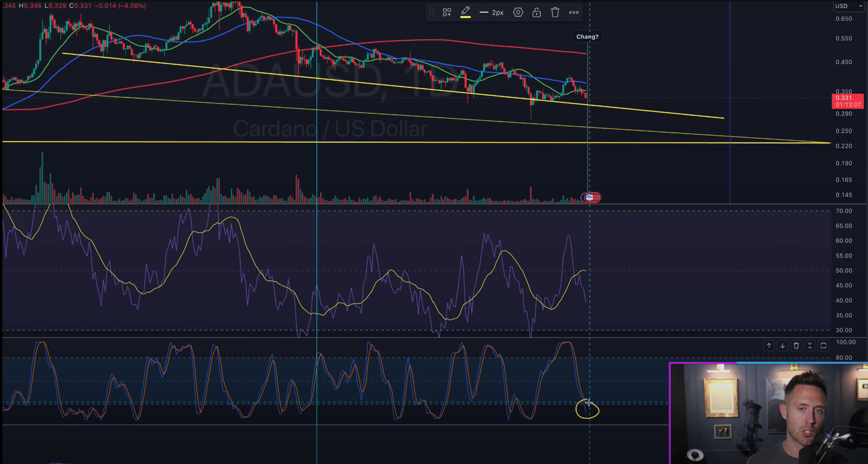
Task: Expand options with pane down-arrow control
Action: tap(783, 346)
